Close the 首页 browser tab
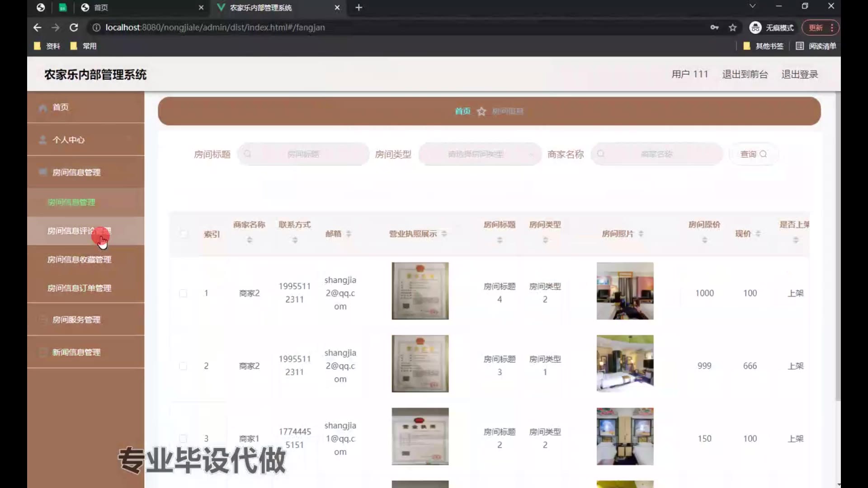 click(201, 8)
